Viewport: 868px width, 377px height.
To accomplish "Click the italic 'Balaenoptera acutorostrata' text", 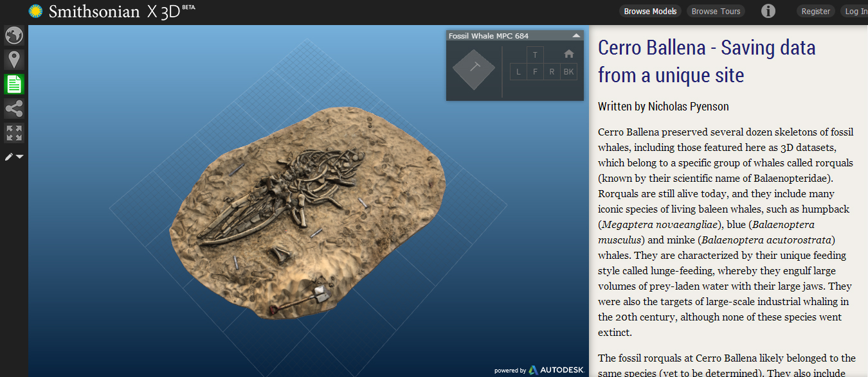I will coord(767,240).
